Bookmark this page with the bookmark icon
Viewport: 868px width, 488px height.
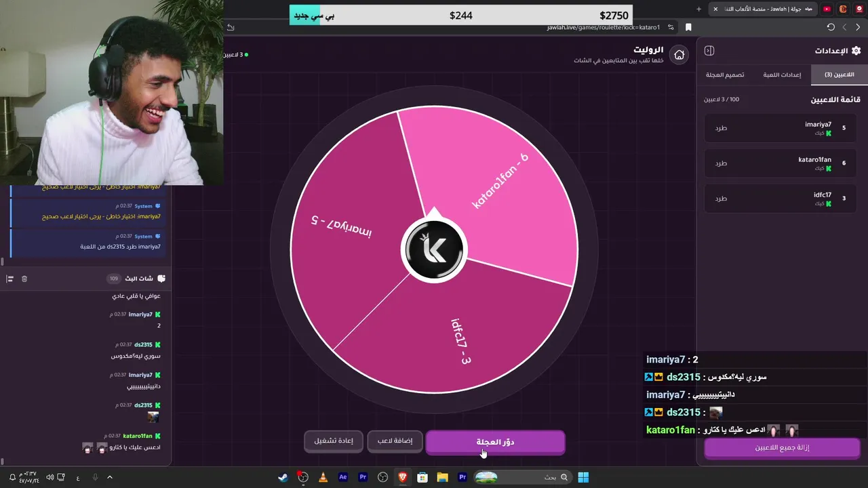[x=688, y=27]
